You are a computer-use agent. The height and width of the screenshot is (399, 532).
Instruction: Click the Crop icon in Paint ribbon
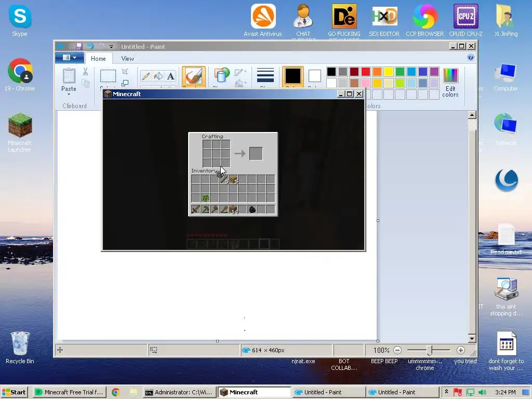click(x=125, y=72)
